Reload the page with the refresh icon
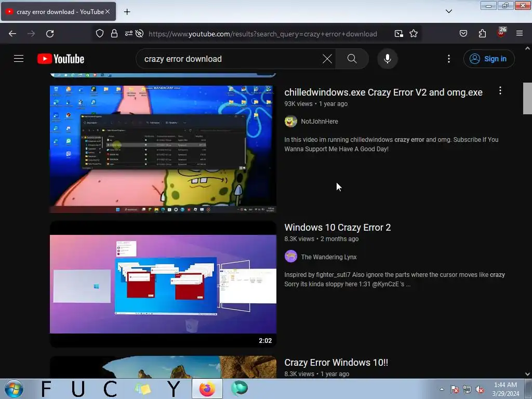 50,34
